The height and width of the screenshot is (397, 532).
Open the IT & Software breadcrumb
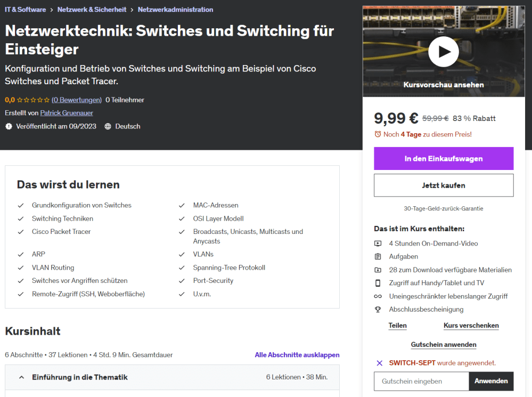pos(26,10)
